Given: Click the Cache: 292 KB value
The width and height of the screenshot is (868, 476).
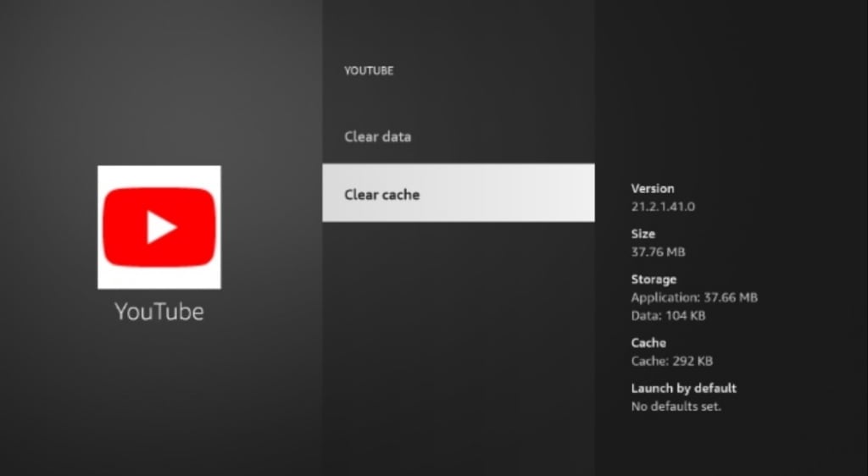Looking at the screenshot, I should coord(671,361).
